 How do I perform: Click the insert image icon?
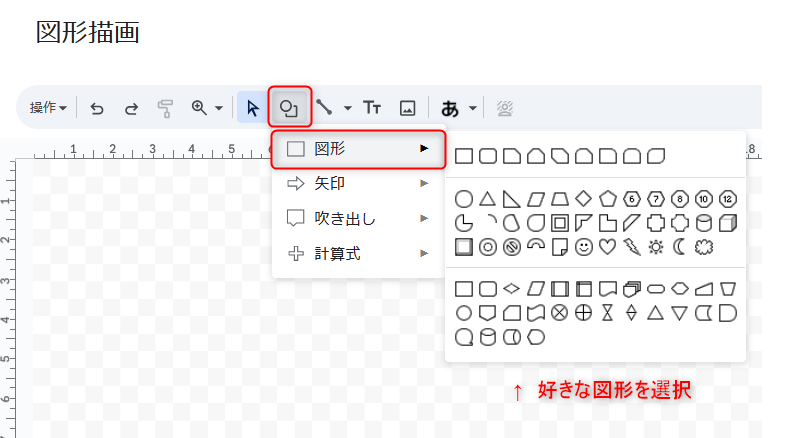point(408,108)
